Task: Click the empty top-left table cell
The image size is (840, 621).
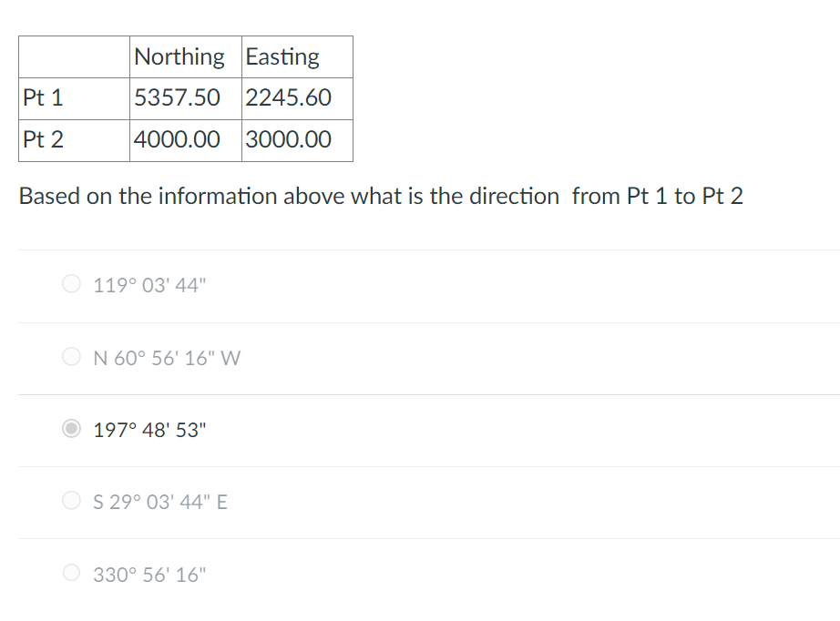Action: tap(74, 56)
